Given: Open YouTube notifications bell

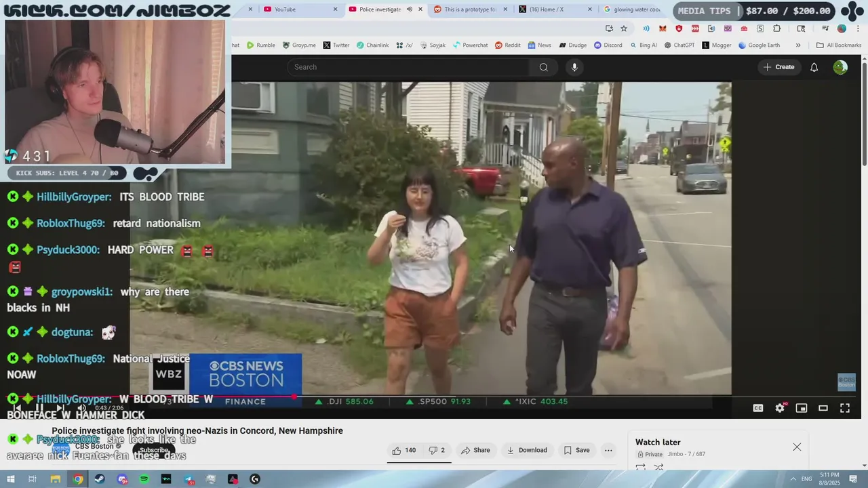Looking at the screenshot, I should 814,67.
